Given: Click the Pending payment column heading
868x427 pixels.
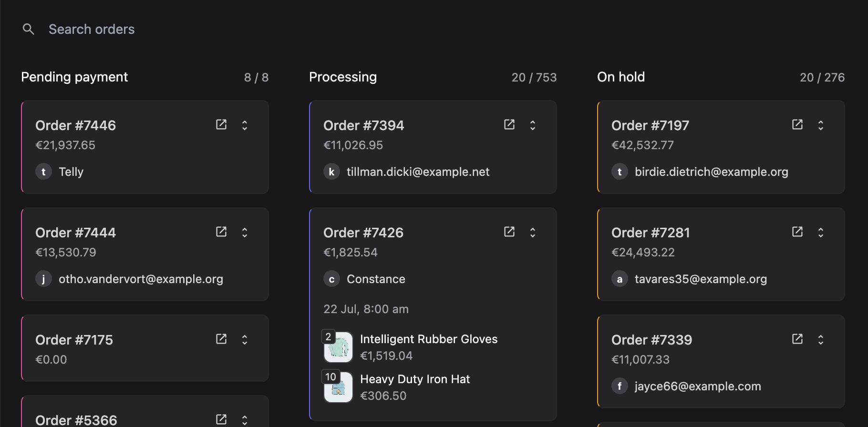Looking at the screenshot, I should 74,77.
